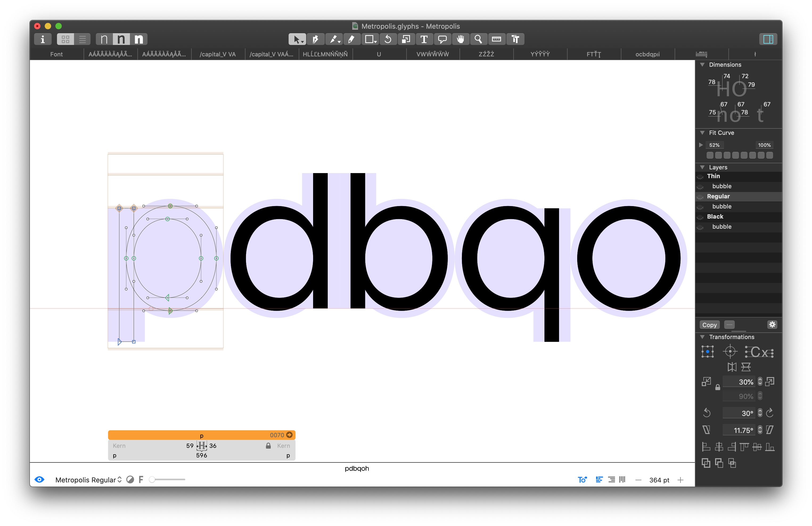Toggle visibility of Black layer
812x526 pixels.
pyautogui.click(x=700, y=217)
